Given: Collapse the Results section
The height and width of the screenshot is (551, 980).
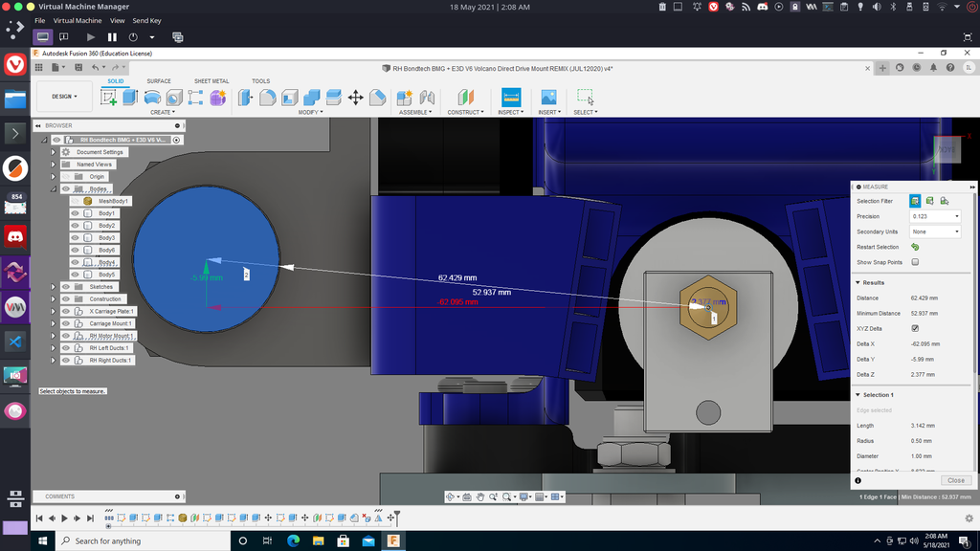Looking at the screenshot, I should click(858, 283).
